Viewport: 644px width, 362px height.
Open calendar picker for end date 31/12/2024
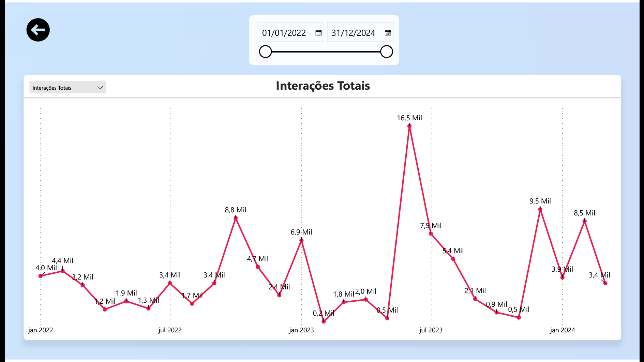(x=388, y=33)
